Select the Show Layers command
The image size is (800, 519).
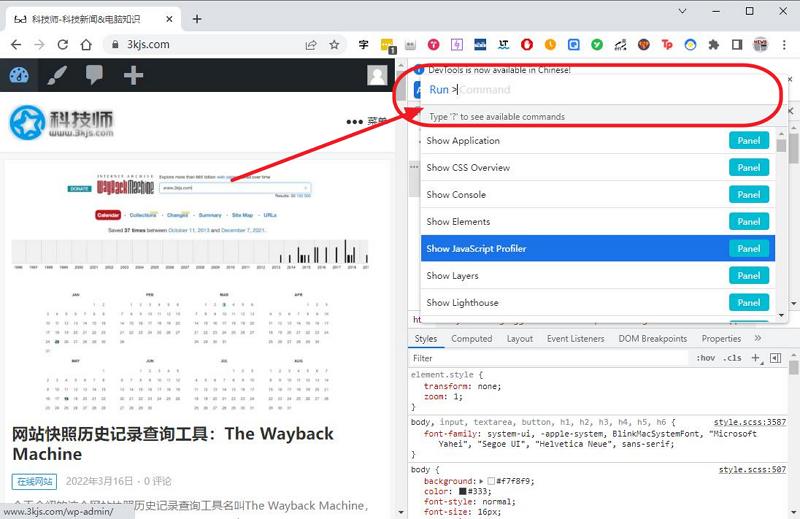[597, 276]
